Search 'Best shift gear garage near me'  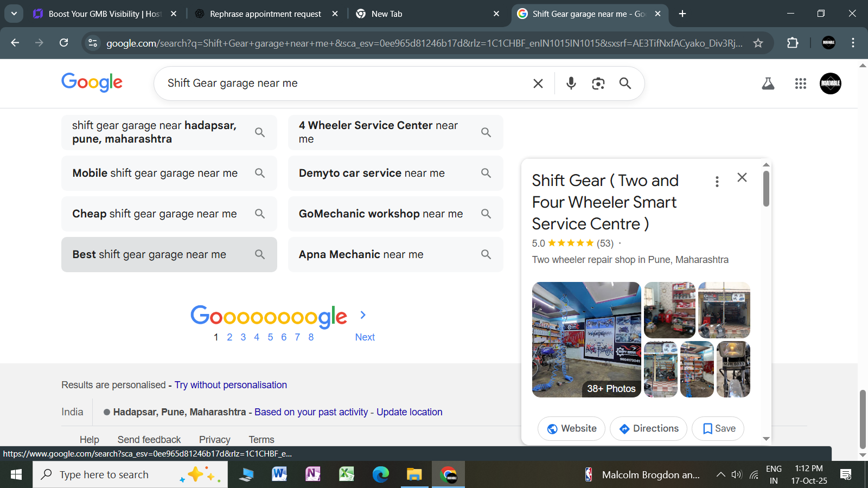pos(169,254)
